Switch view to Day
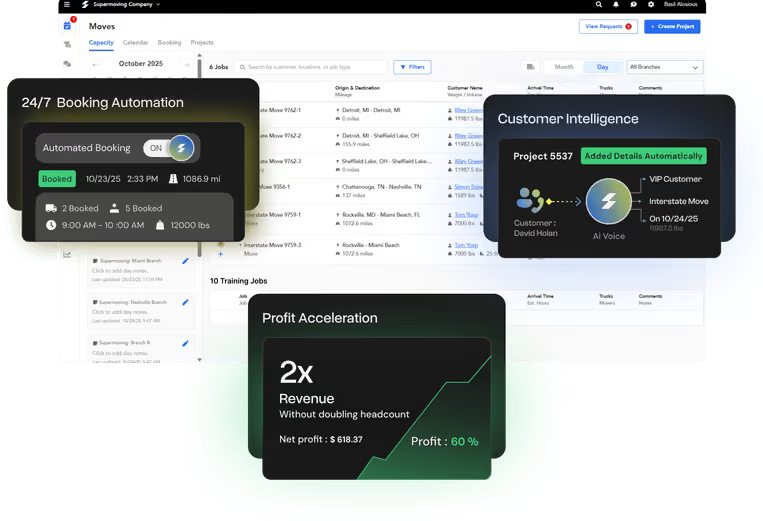This screenshot has height=521, width=763. (602, 67)
